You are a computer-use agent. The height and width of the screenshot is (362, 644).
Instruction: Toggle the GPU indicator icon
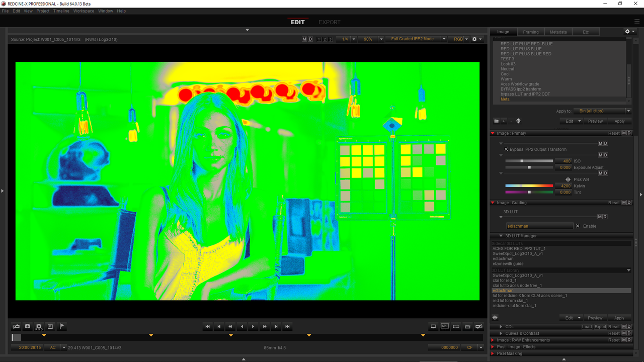tap(445, 326)
